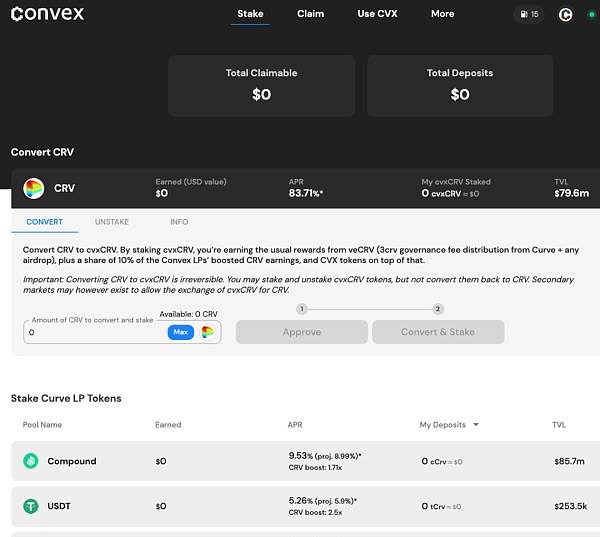Click the 0 cCrv deposit value
The height and width of the screenshot is (537, 600).
(442, 461)
